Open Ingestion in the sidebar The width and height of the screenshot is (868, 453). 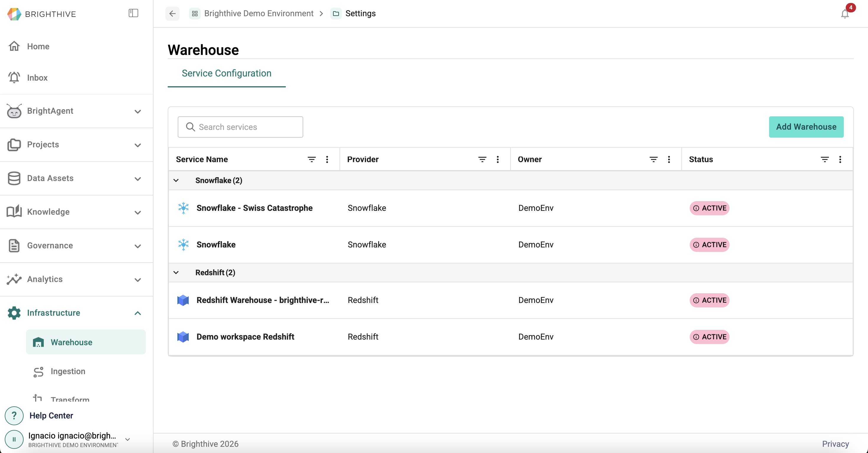click(x=68, y=371)
